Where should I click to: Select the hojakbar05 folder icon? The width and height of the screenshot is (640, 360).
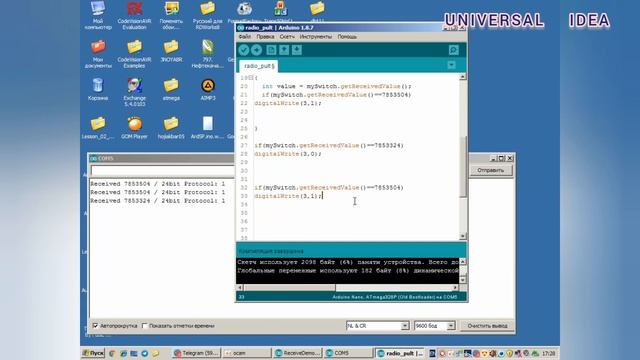(171, 128)
